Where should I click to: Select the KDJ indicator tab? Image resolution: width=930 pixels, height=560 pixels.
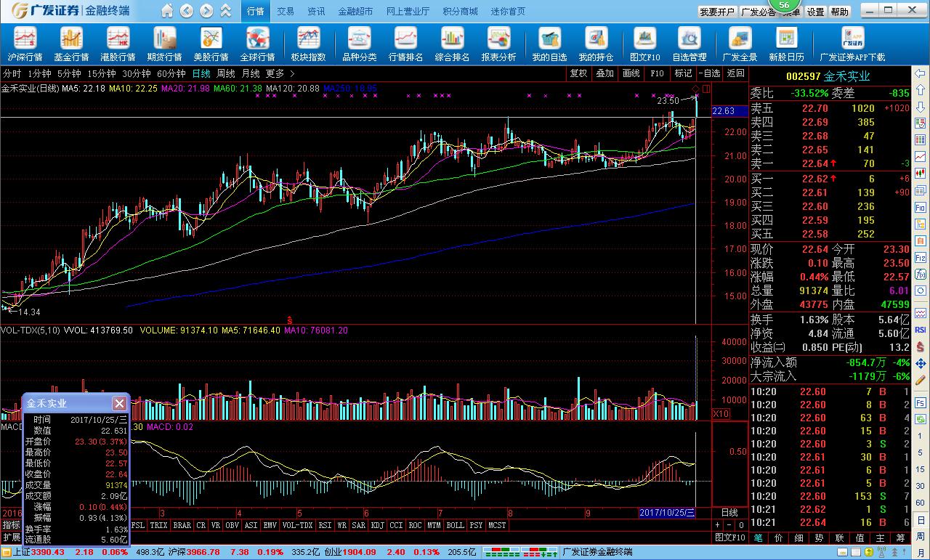click(377, 524)
